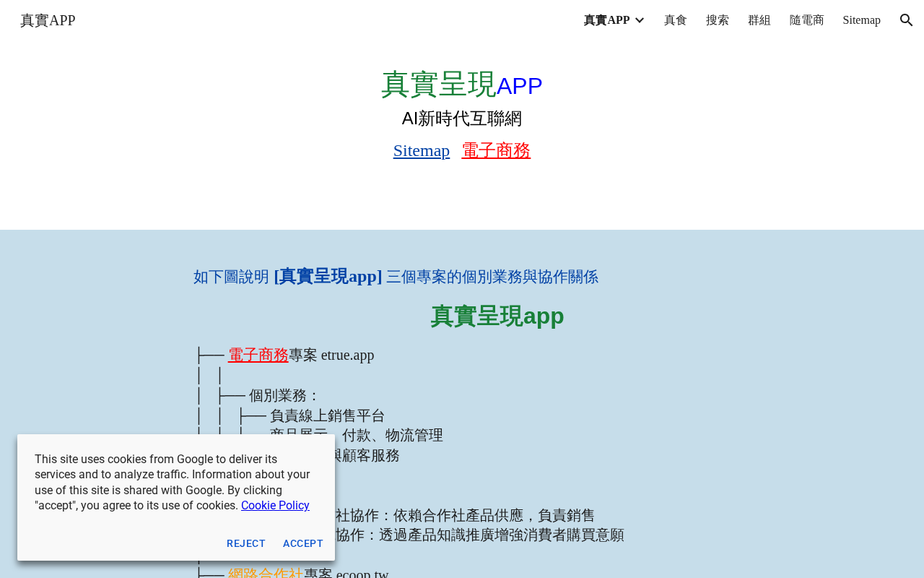This screenshot has width=924, height=578.
Task: Accept cookies in the consent banner
Action: [303, 543]
